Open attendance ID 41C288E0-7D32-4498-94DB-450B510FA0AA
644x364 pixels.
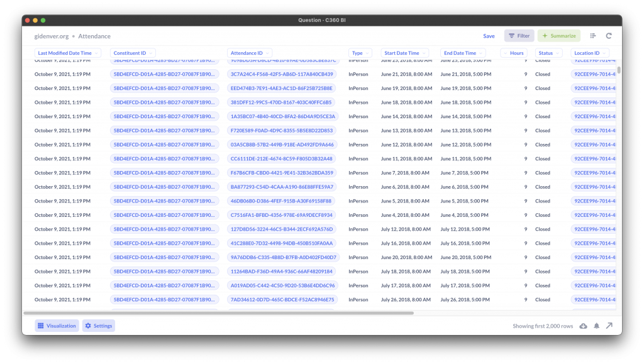(x=282, y=243)
